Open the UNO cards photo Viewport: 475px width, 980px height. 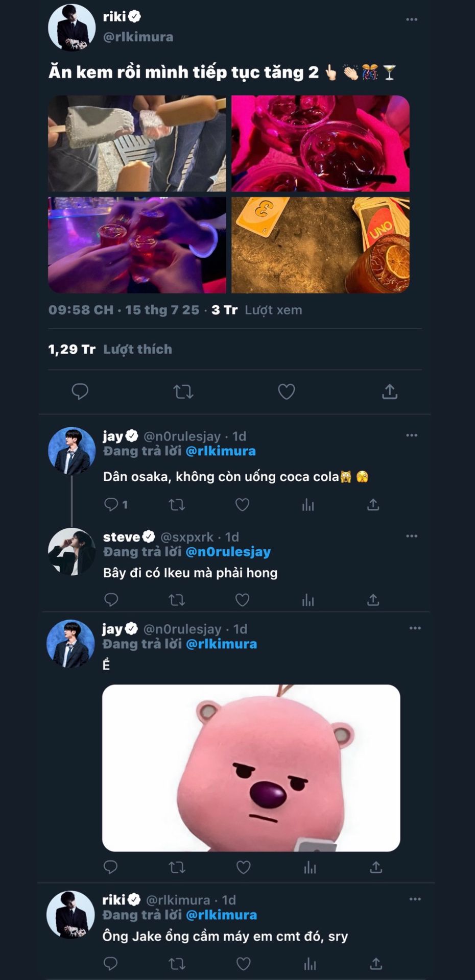320,245
